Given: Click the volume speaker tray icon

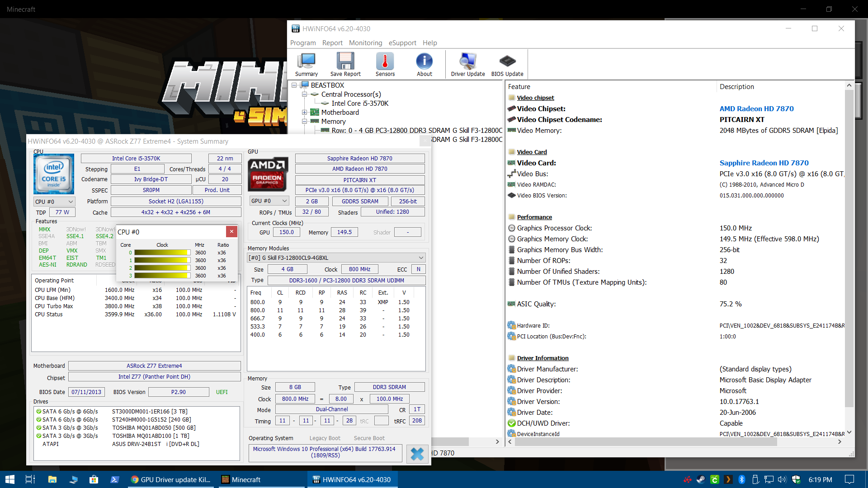Looking at the screenshot, I should (782, 479).
